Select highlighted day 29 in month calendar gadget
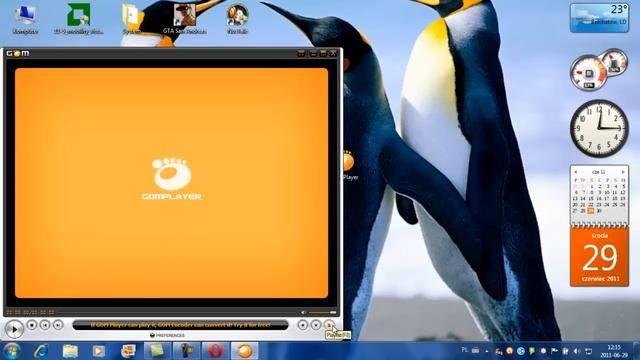This screenshot has height=360, width=640. pyautogui.click(x=591, y=211)
